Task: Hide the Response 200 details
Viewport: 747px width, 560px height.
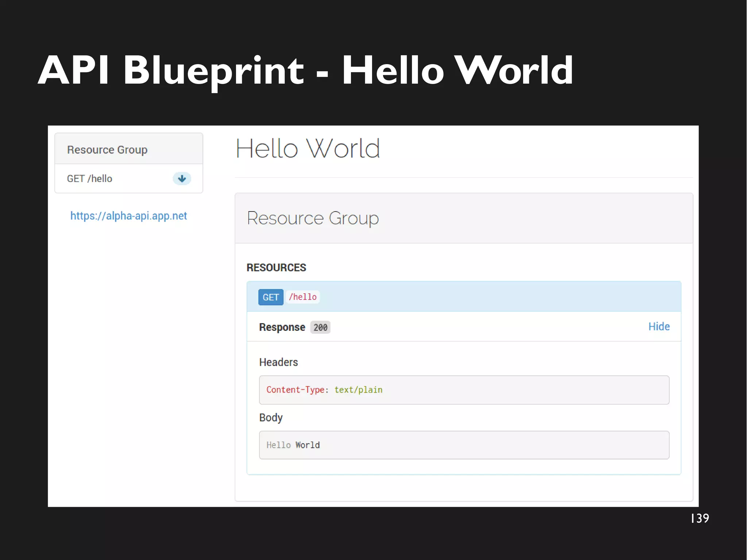Action: (x=659, y=327)
